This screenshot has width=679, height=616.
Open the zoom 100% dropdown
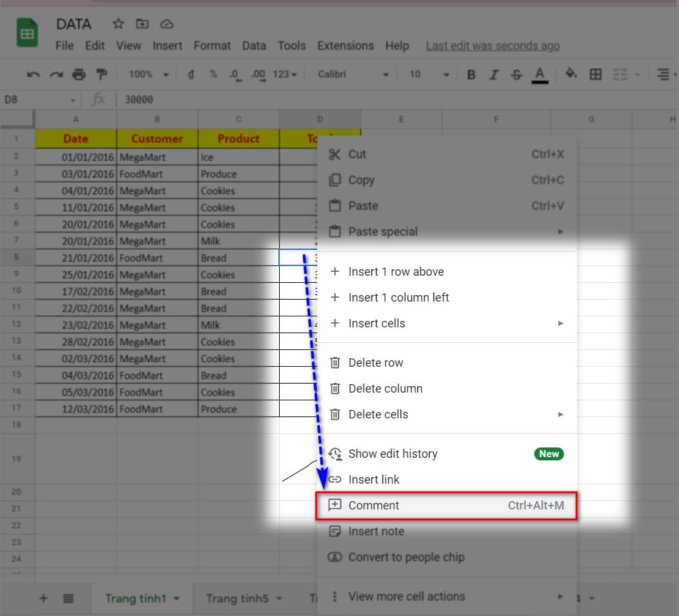148,74
